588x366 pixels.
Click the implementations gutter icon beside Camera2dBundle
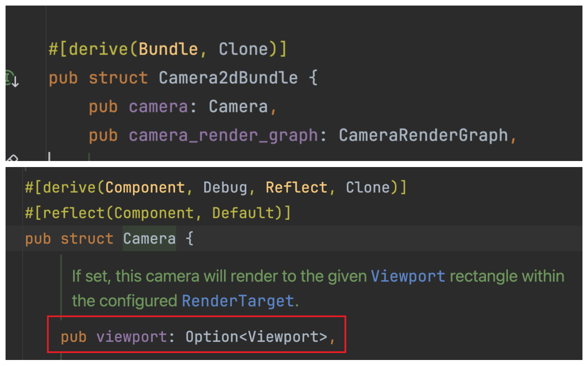click(x=12, y=78)
